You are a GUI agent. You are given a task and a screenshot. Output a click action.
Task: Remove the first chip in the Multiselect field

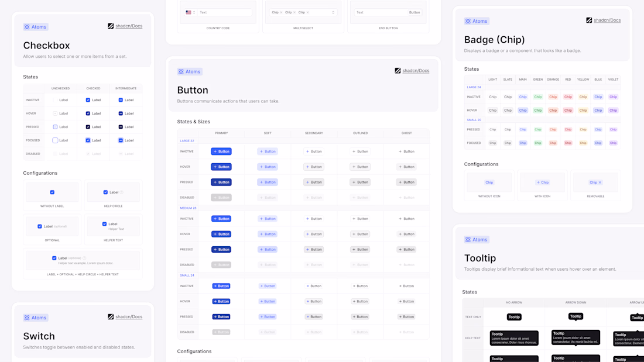[x=281, y=12]
